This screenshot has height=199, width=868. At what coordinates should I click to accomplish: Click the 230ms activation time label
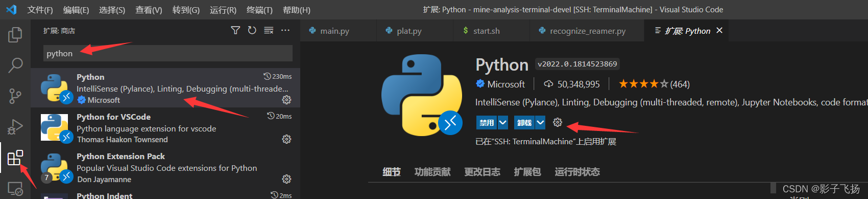278,76
